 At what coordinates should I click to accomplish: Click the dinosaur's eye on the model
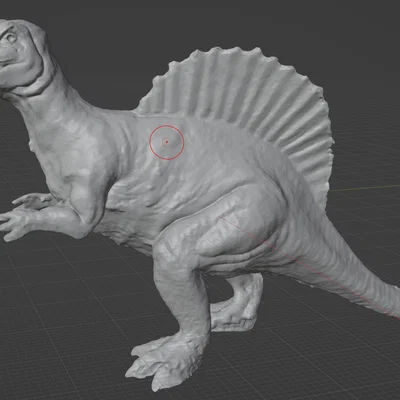tap(11, 38)
